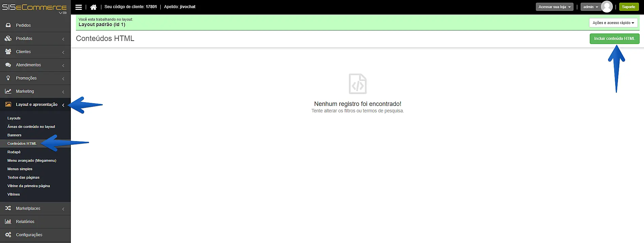Click the Marketing line chart icon
The height and width of the screenshot is (243, 644).
(x=8, y=91)
